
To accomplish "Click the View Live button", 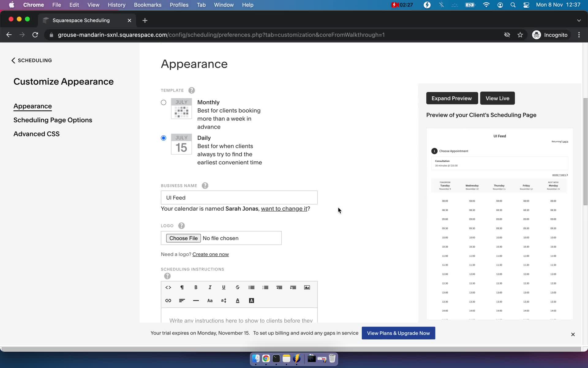I will click(x=497, y=98).
